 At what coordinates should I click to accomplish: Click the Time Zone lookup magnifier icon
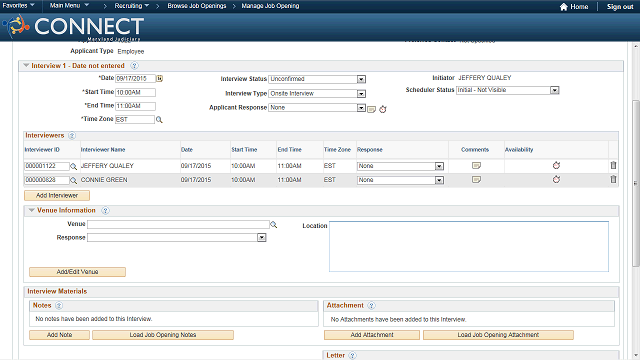[159, 120]
